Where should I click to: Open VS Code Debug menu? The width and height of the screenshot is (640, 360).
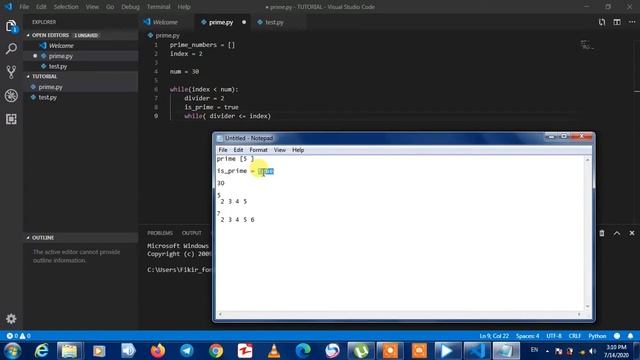(130, 7)
